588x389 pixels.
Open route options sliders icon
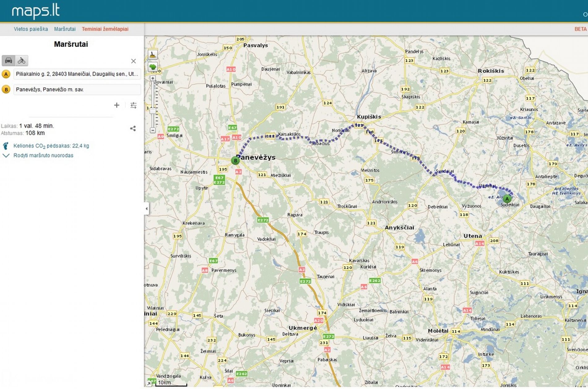(x=133, y=105)
